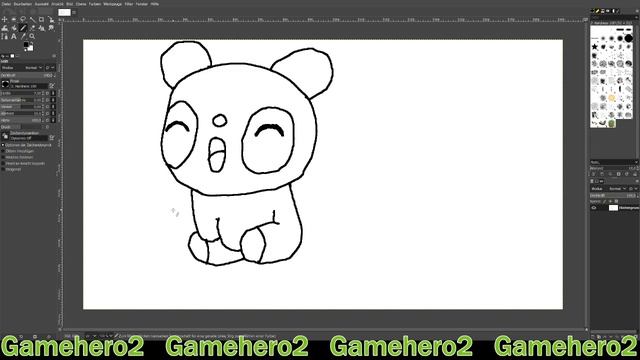640x360 pixels.
Task: Adjust the brush Härte slider
Action: point(22,120)
